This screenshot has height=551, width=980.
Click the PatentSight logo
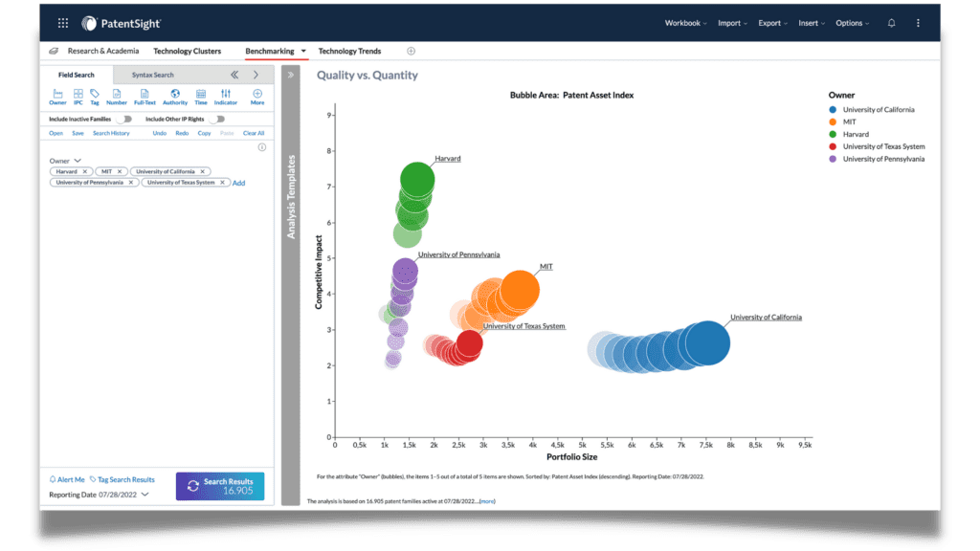pyautogui.click(x=122, y=24)
